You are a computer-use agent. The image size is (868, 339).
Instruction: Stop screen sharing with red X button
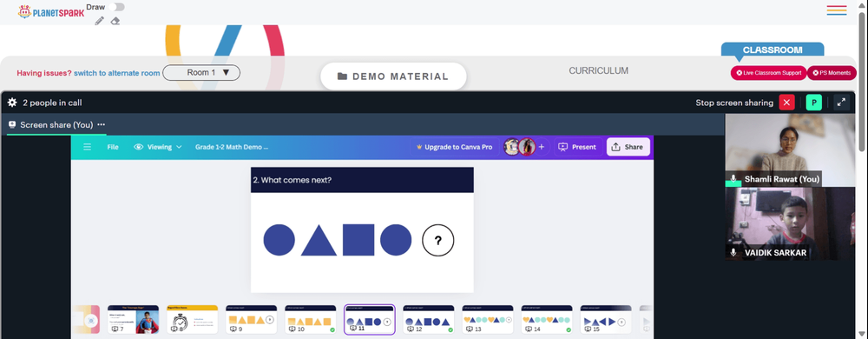(x=786, y=103)
